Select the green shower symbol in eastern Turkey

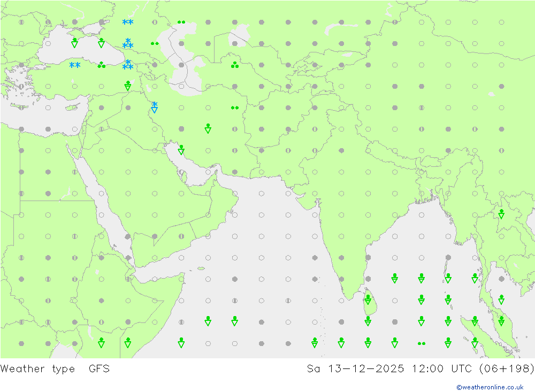coord(128,86)
